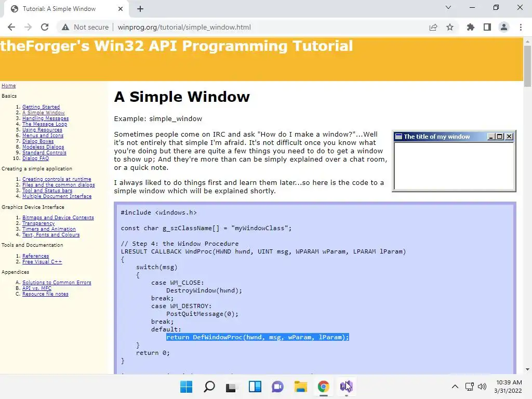Bookmark this tab with star icon
The width and height of the screenshot is (532, 399).
(450, 27)
